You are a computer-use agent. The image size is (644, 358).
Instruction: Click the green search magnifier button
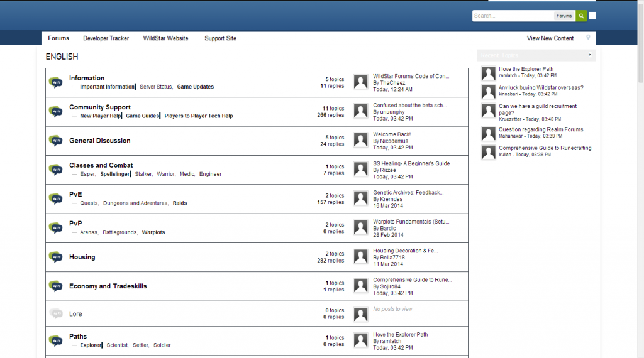tap(580, 16)
